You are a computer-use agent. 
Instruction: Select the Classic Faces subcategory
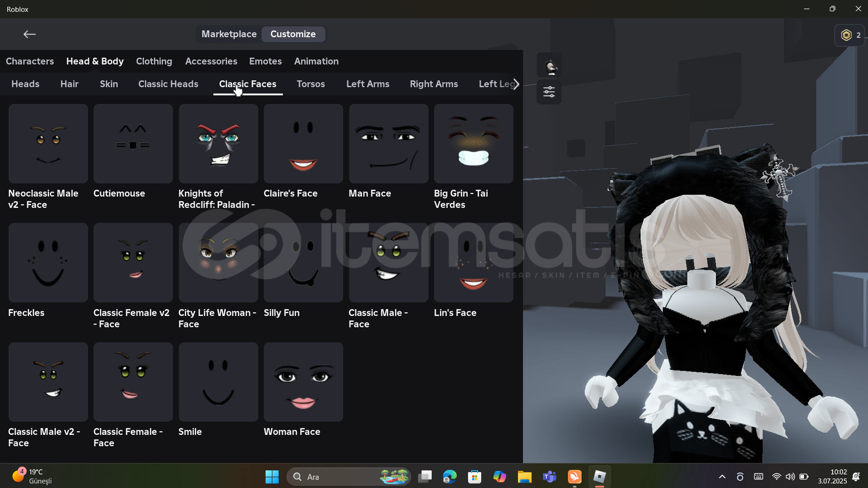click(248, 84)
